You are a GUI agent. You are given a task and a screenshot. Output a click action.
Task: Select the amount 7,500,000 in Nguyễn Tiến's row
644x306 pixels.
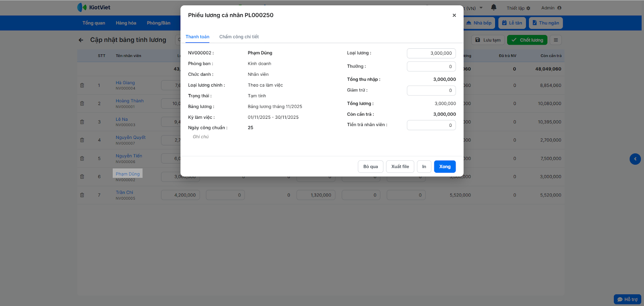pyautogui.click(x=551, y=159)
